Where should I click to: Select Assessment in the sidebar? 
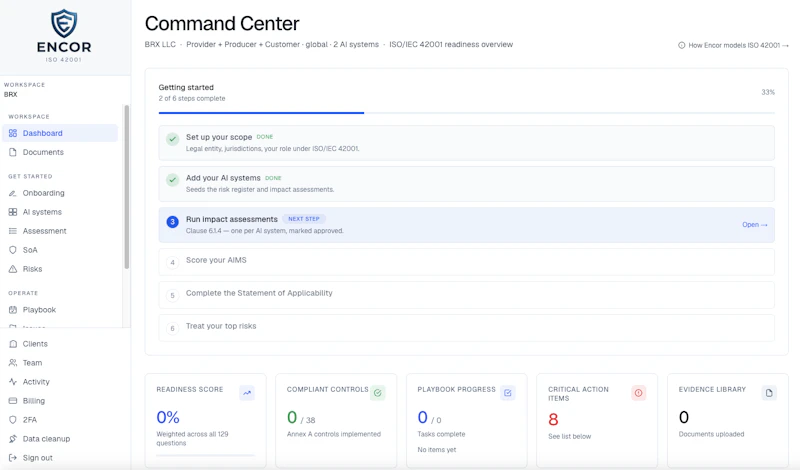point(60,231)
